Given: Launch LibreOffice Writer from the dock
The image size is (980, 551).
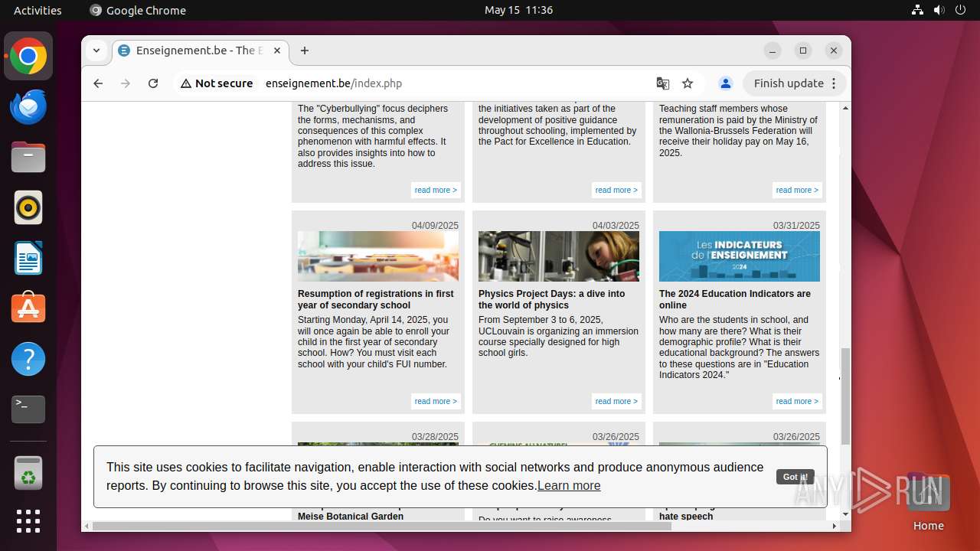Looking at the screenshot, I should click(x=28, y=258).
